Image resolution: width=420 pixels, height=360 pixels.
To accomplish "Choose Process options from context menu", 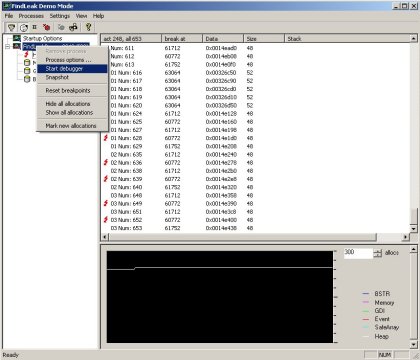I will pos(72,60).
